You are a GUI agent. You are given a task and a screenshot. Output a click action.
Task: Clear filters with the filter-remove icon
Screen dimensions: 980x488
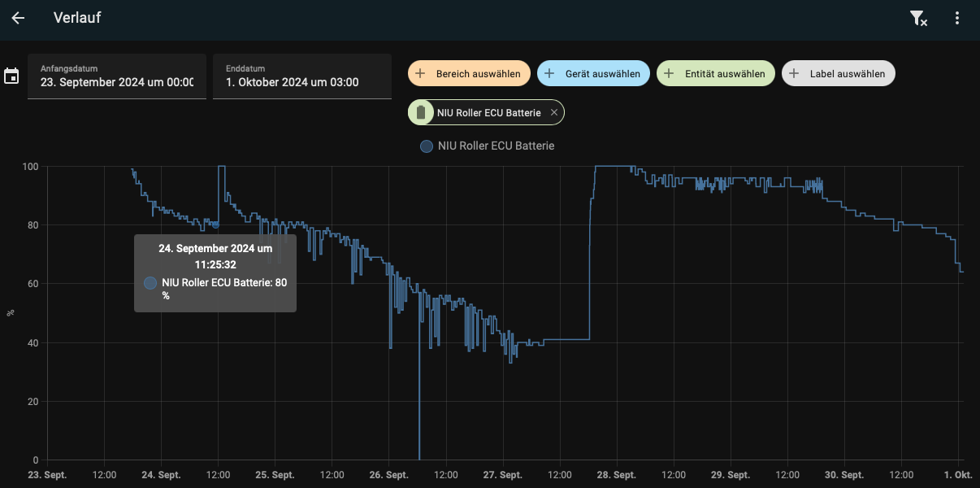918,19
